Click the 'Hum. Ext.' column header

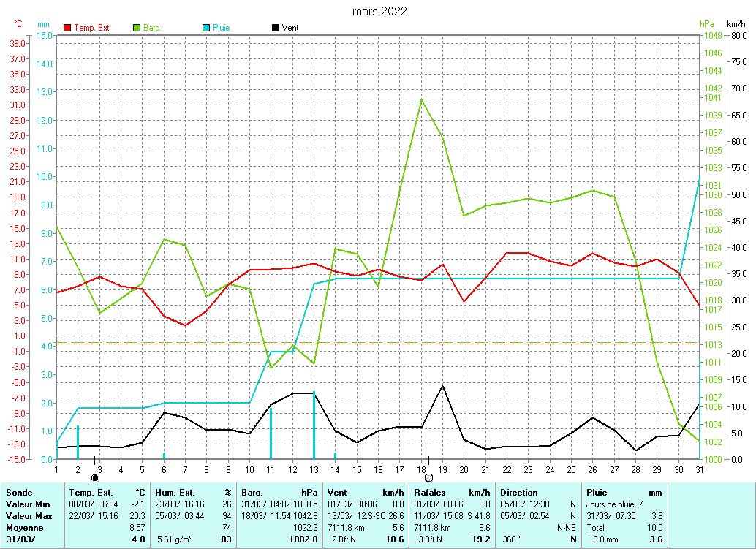click(x=175, y=493)
